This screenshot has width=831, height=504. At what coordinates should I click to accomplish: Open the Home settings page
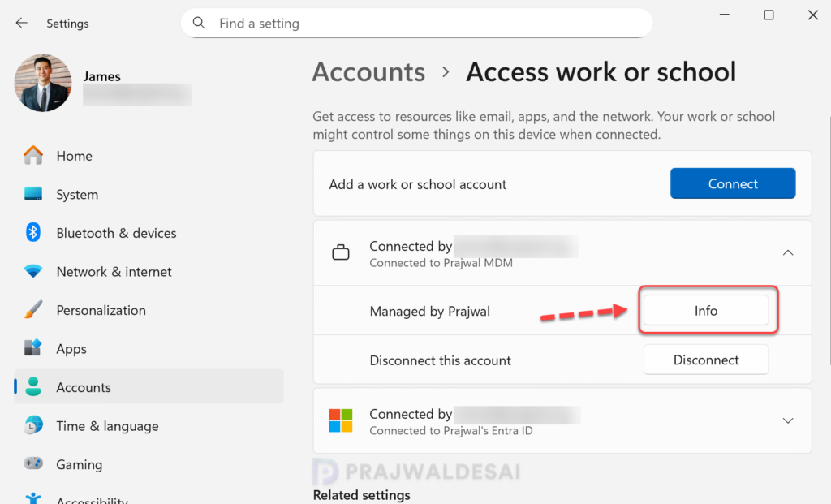coord(149,156)
